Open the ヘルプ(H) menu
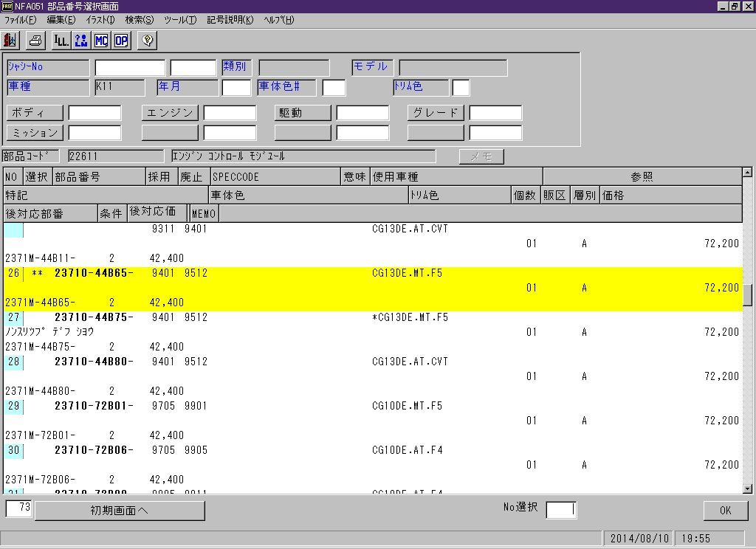 (x=278, y=20)
